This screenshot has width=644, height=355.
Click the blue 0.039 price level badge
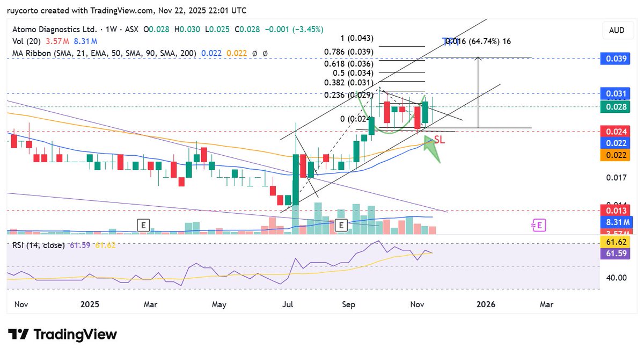[x=616, y=59]
